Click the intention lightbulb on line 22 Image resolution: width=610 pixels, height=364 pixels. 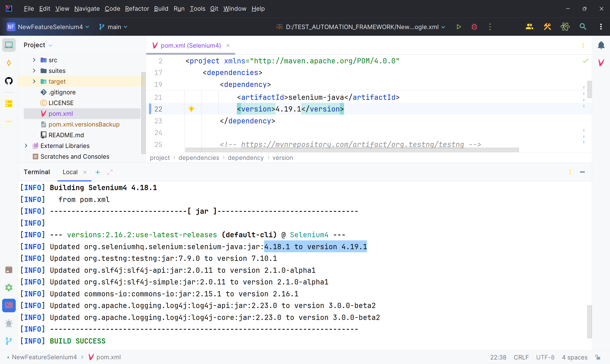point(191,109)
